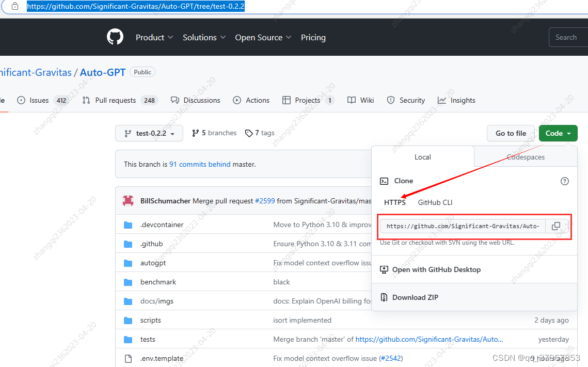The width and height of the screenshot is (588, 367).
Task: Open the docs/imgs folder
Action: point(157,301)
